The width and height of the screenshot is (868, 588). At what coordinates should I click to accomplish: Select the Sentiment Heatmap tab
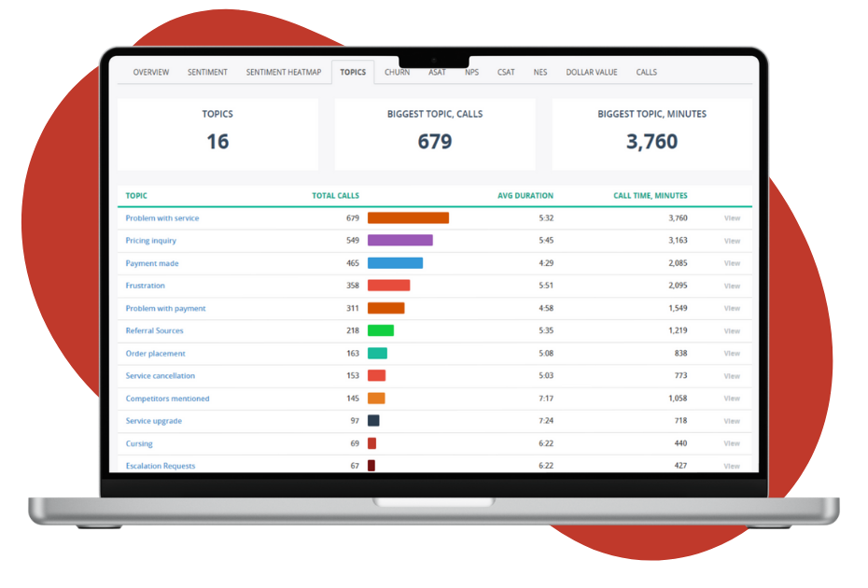tap(285, 72)
